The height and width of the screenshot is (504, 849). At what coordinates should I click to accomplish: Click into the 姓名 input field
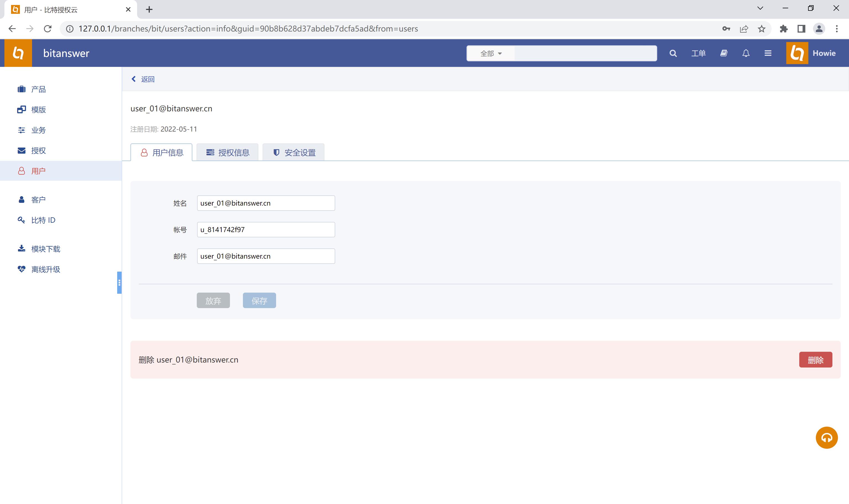click(x=266, y=203)
